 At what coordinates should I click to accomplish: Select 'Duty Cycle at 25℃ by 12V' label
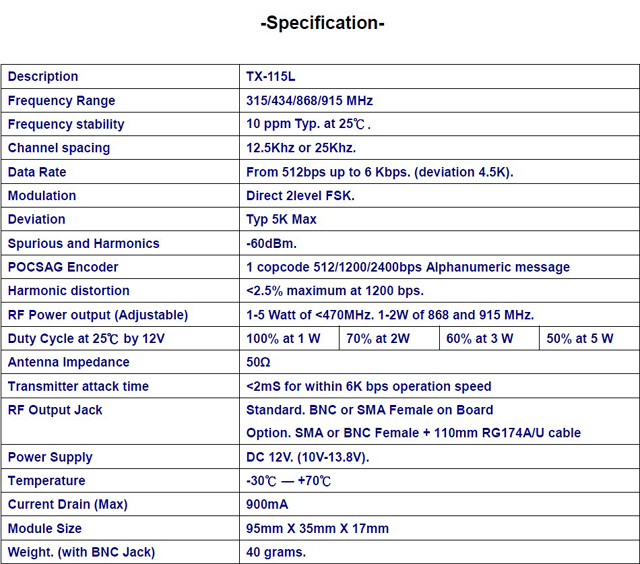86,339
